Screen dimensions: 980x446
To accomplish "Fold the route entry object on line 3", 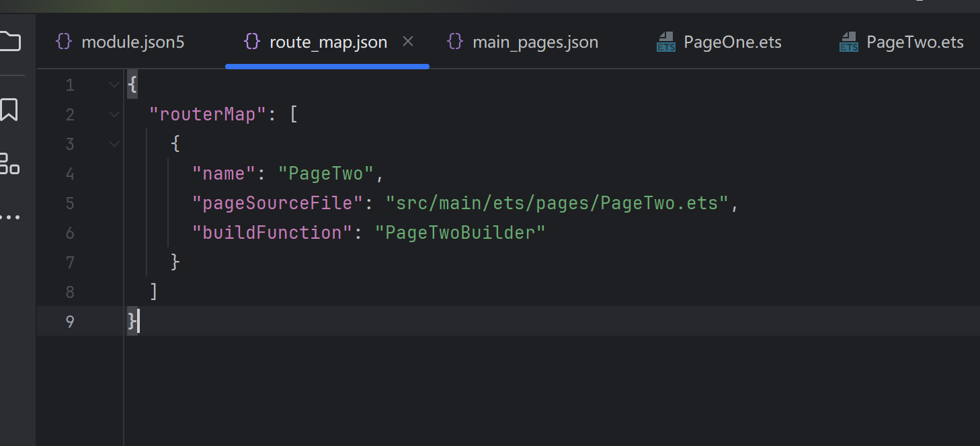I will pos(114,144).
